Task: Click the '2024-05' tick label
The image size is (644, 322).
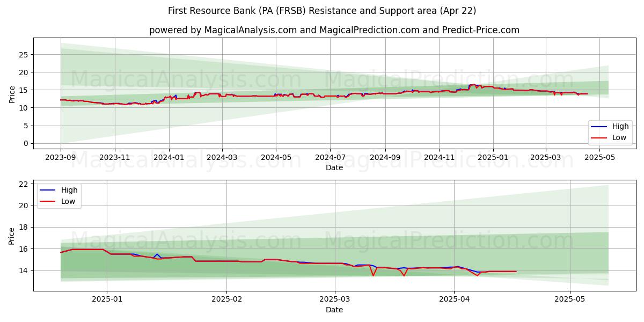Action: [276, 157]
